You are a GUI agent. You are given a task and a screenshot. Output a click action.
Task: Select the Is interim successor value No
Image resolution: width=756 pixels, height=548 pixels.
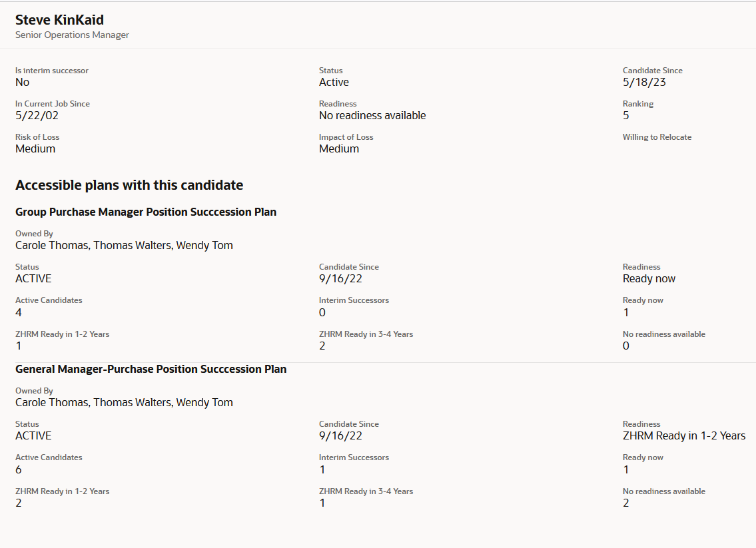(22, 82)
